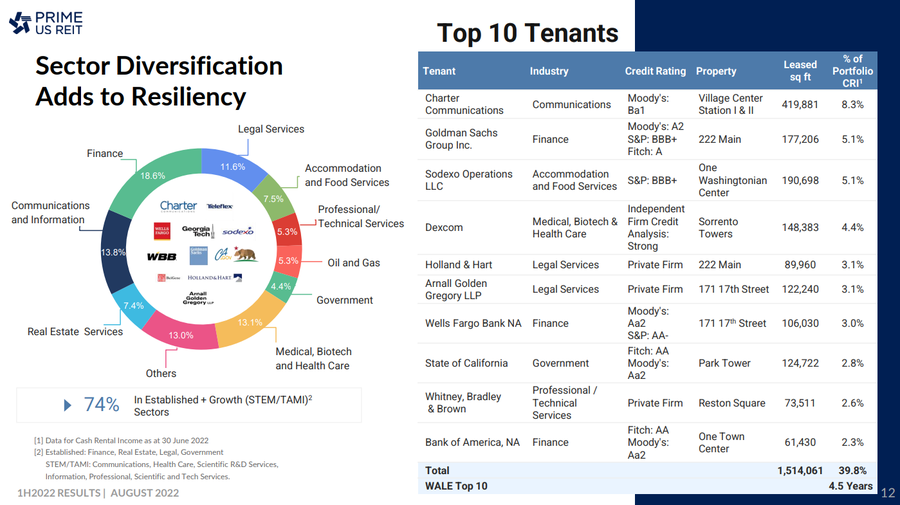Click the 7.4% Real Estate light blue segment
Image resolution: width=900 pixels, height=505 pixels.
133,305
